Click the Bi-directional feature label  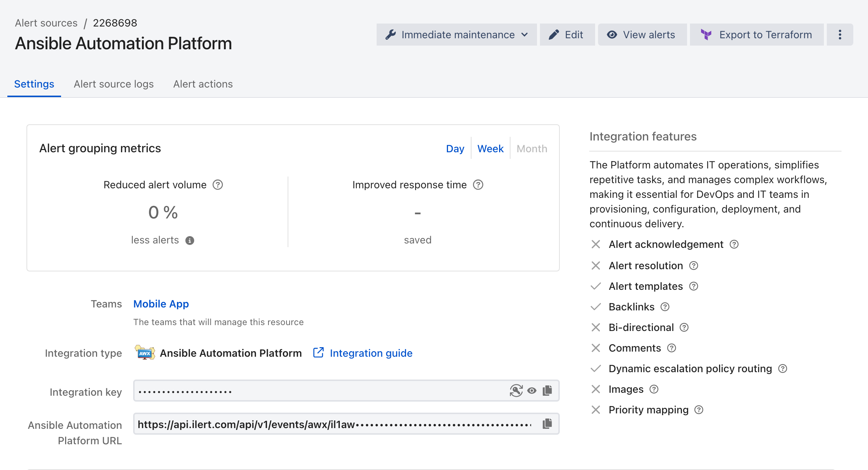pos(641,327)
